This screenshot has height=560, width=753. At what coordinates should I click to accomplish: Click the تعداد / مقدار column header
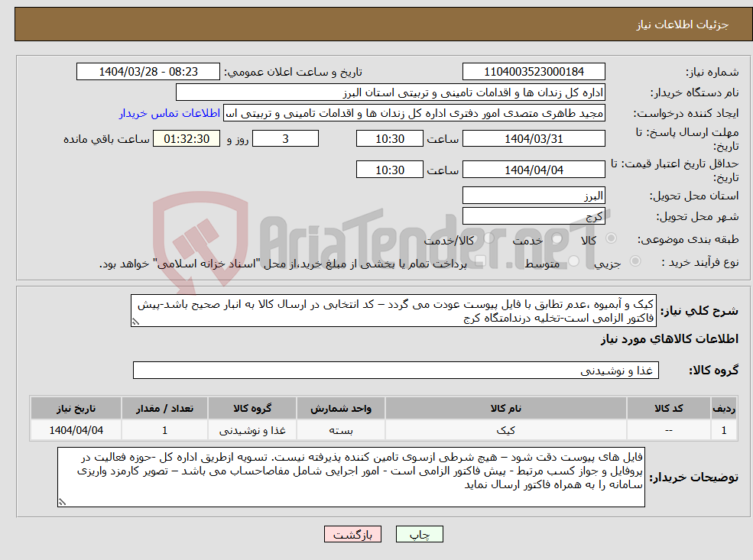coord(164,409)
